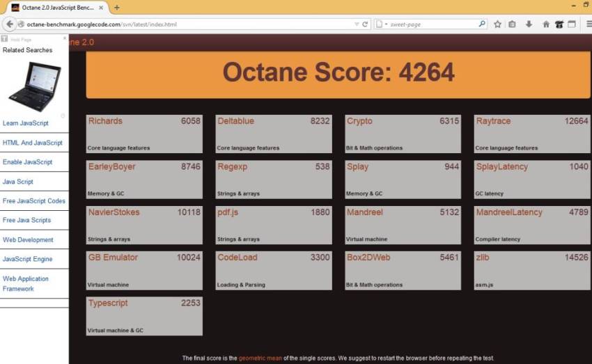Bookmark this page with the star icon

tap(497, 24)
